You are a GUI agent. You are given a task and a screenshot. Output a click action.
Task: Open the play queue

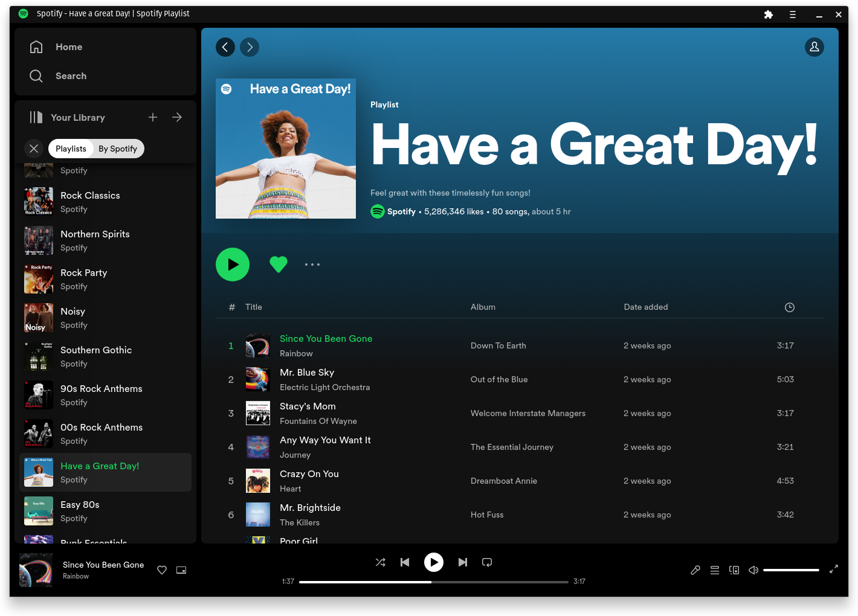715,570
